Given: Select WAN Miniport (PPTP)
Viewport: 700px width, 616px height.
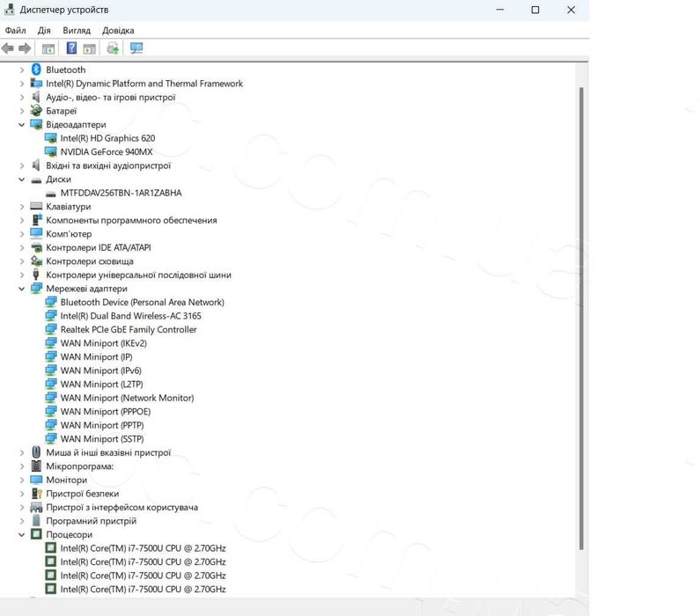Looking at the screenshot, I should point(102,425).
